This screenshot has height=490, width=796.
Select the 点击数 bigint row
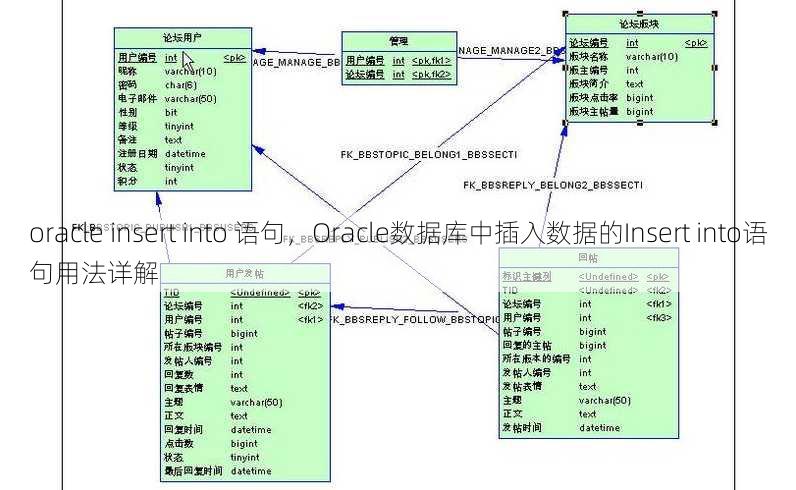[x=211, y=443]
